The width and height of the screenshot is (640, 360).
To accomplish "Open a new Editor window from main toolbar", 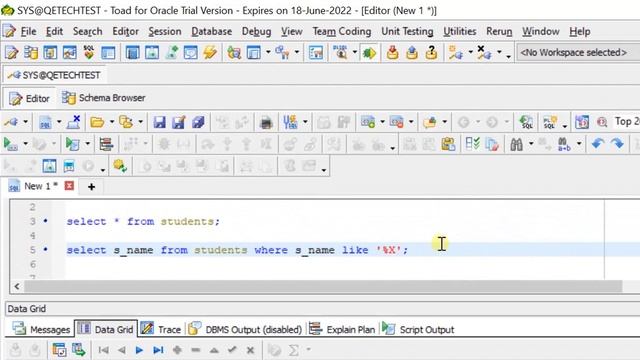I will coord(11,53).
